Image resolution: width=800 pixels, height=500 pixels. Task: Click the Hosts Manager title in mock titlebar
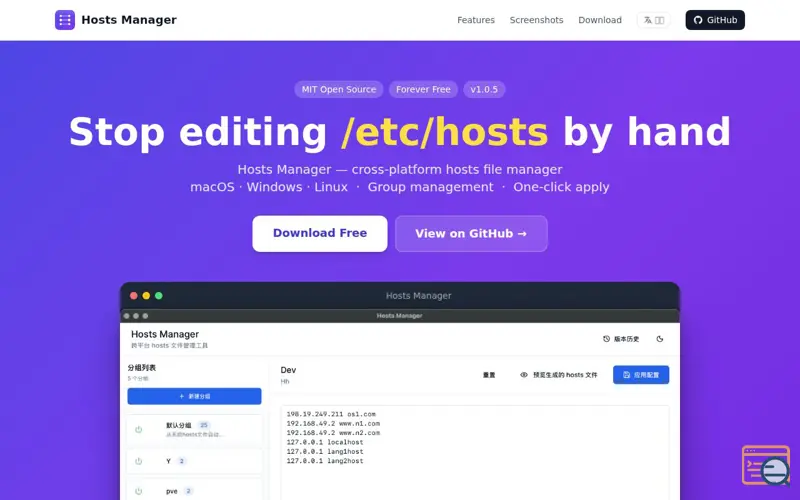(418, 295)
